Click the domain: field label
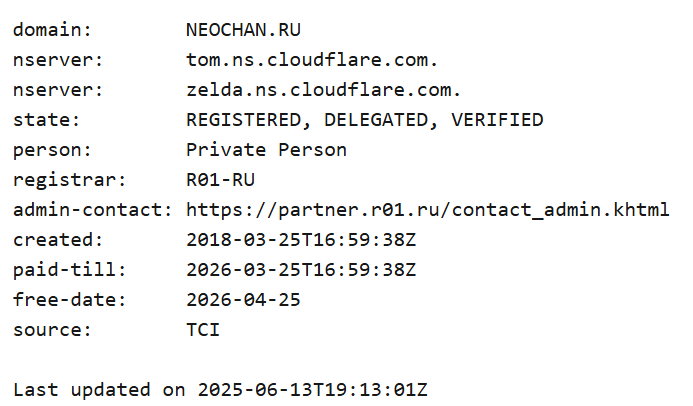This screenshot has height=406, width=693. click(x=52, y=30)
